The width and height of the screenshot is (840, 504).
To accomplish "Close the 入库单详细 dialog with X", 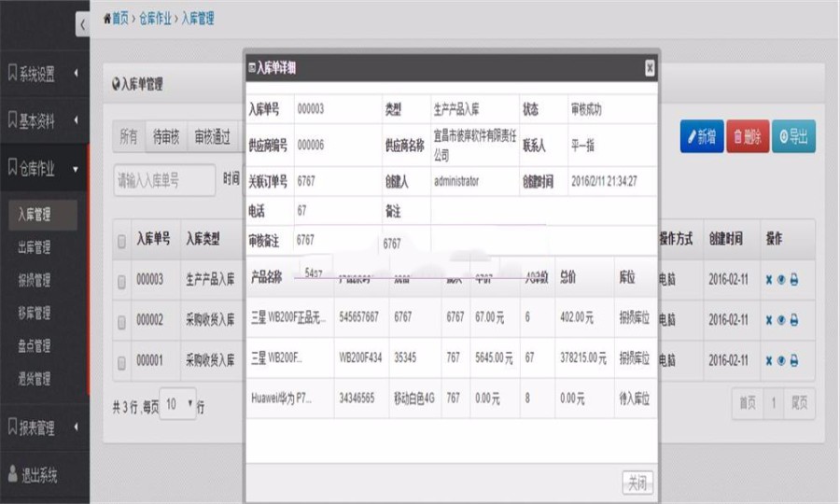I will [650, 68].
